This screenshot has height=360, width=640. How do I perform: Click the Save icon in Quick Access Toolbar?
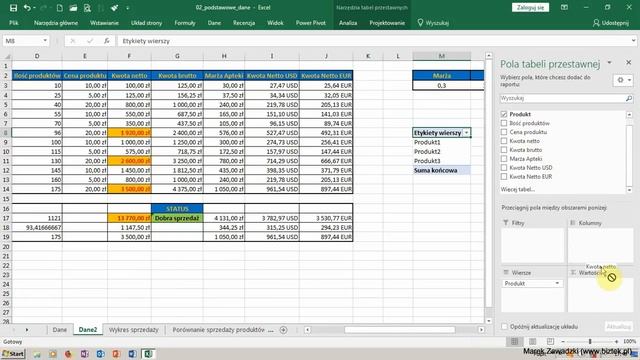(x=13, y=8)
